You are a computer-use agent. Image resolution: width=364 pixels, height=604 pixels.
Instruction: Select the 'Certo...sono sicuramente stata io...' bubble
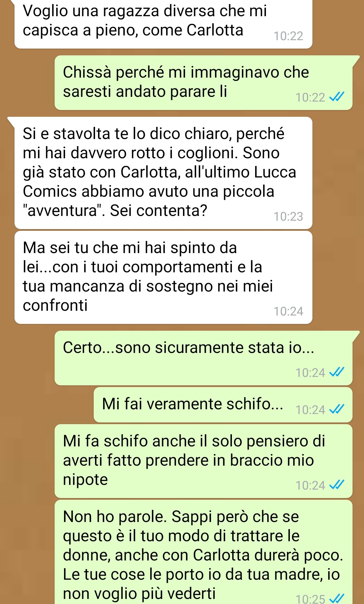tap(204, 358)
